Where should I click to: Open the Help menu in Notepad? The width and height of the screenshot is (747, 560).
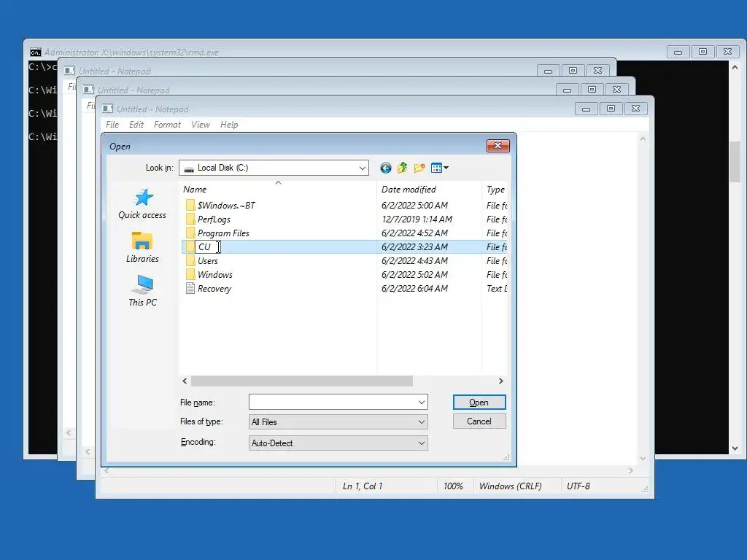[x=229, y=125]
